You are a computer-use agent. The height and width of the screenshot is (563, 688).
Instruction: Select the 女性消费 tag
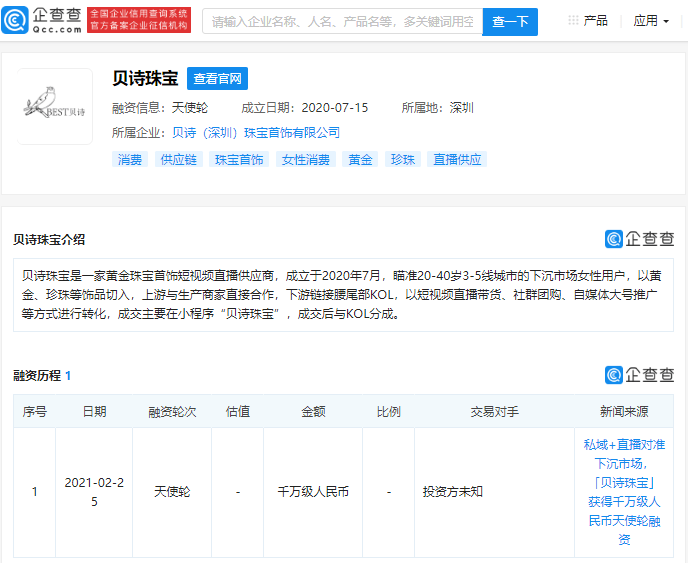[x=306, y=159]
